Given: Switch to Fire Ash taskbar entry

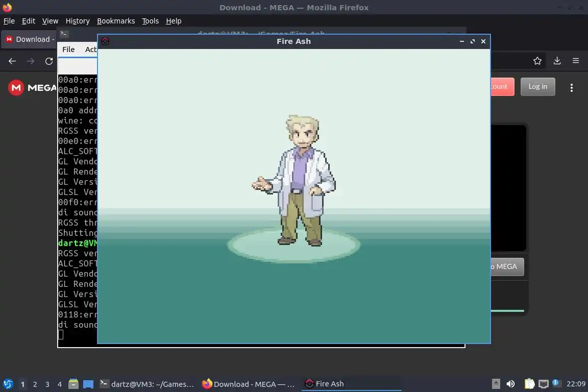Looking at the screenshot, I should coord(351,384).
